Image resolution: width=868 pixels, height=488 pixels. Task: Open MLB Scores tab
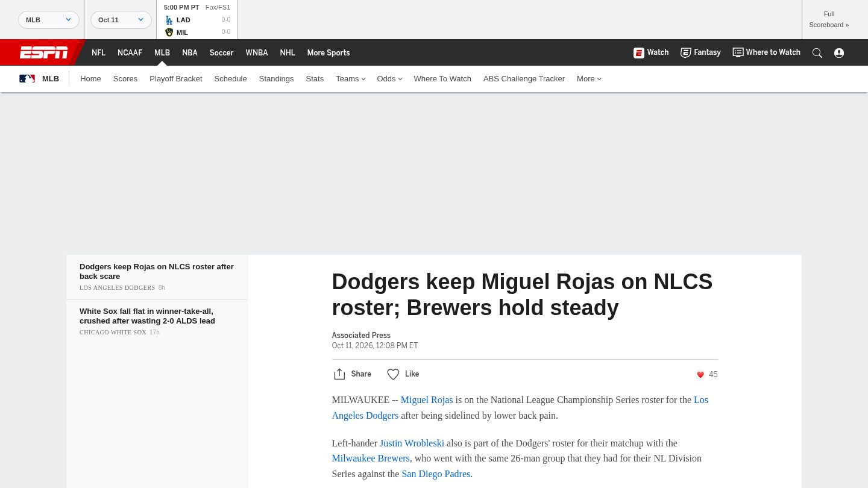pyautogui.click(x=125, y=79)
